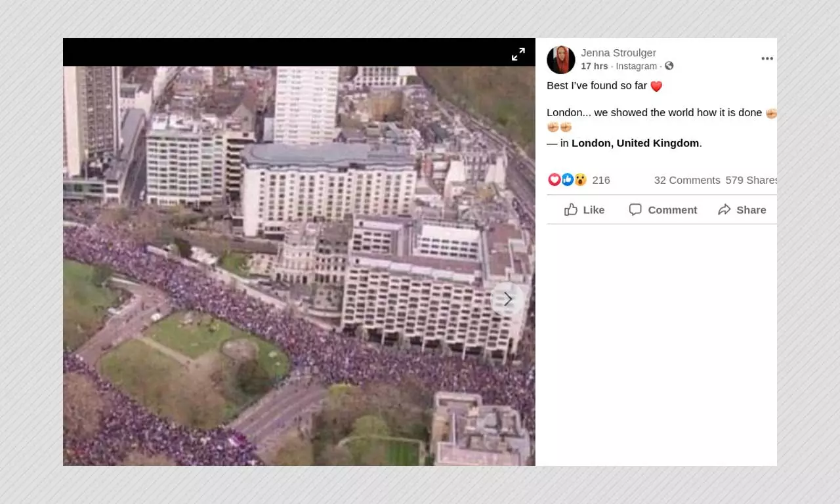
Task: View the 216 reactions list
Action: [600, 180]
